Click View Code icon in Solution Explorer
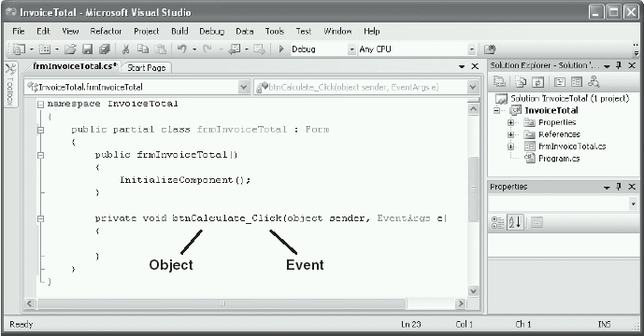The height and width of the screenshot is (336, 644). (559, 82)
